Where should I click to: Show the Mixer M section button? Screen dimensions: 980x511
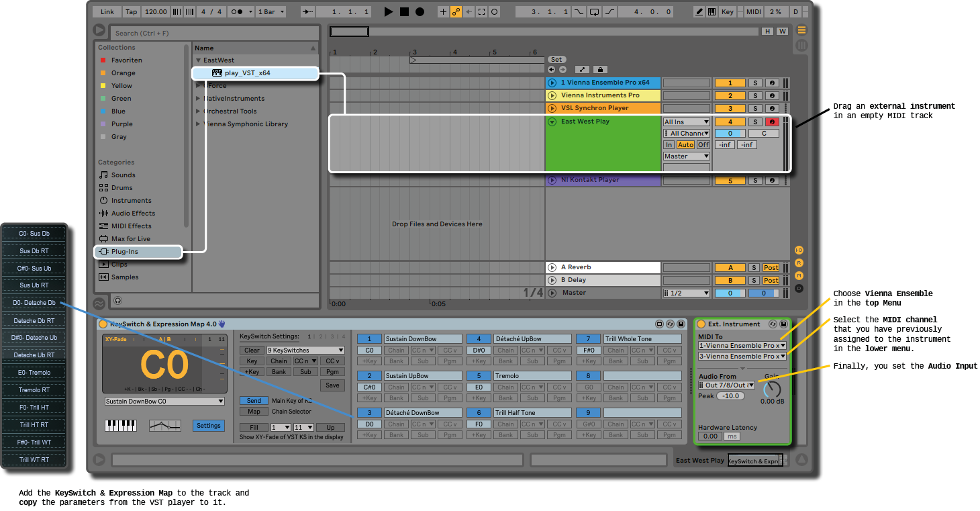point(799,276)
